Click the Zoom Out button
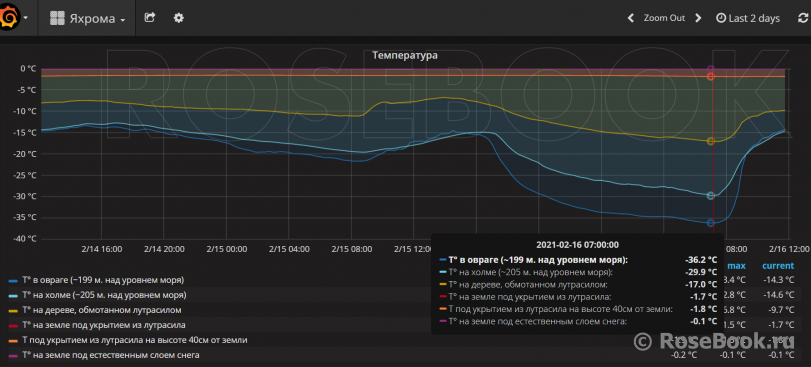Viewport: 811px width, 367px height. tap(664, 18)
